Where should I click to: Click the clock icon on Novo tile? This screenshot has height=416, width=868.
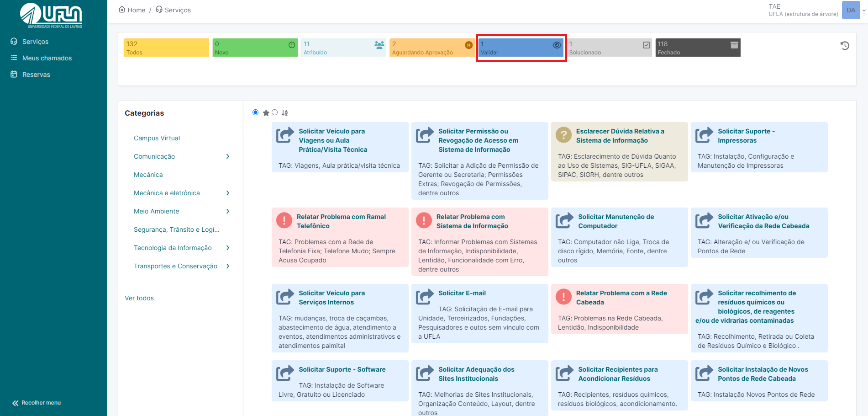(292, 45)
